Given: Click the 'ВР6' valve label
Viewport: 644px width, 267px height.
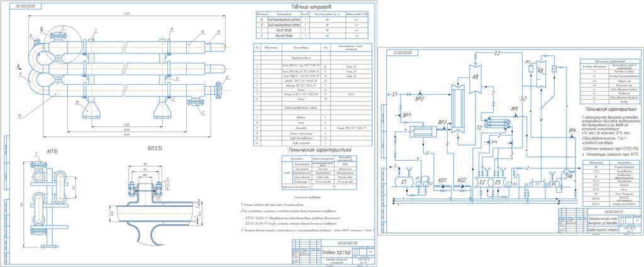Looking at the screenshot, I should [x=572, y=130].
